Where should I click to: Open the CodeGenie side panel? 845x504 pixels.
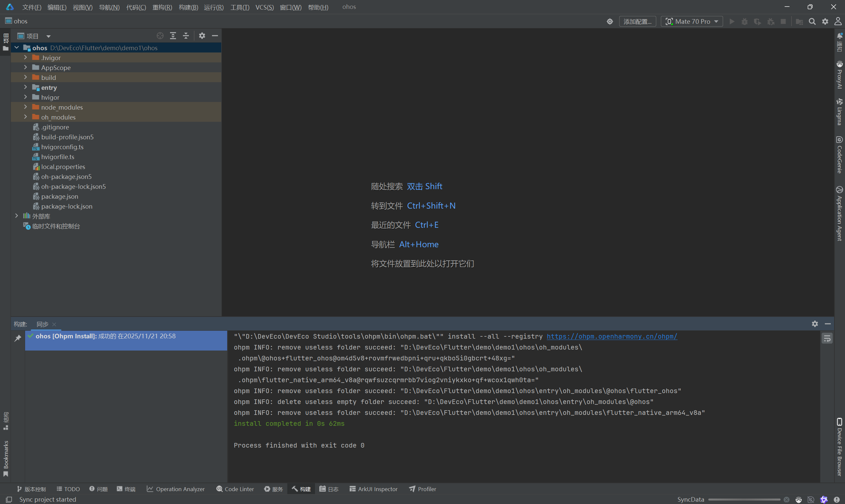click(840, 154)
